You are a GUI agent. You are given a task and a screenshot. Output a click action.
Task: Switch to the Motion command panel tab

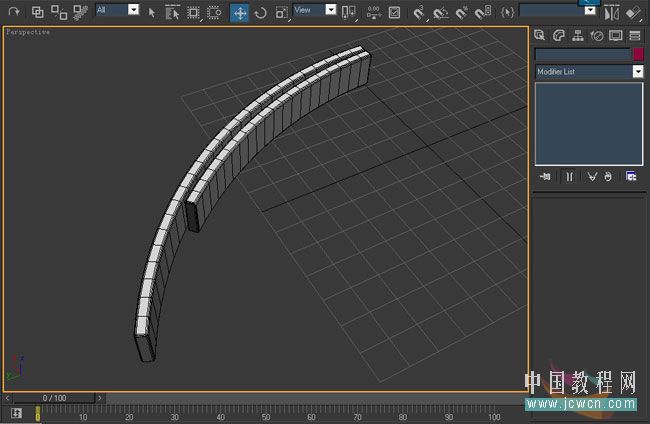(x=597, y=36)
